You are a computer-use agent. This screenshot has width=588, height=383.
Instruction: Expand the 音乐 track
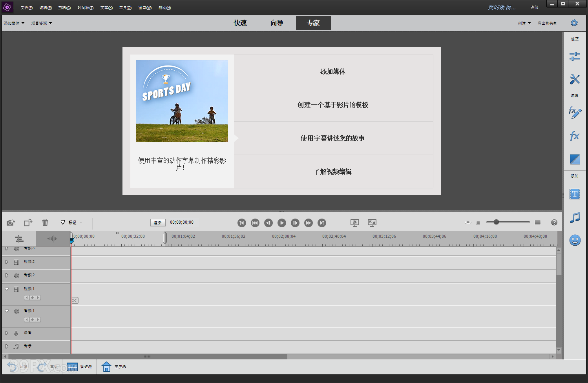click(7, 346)
